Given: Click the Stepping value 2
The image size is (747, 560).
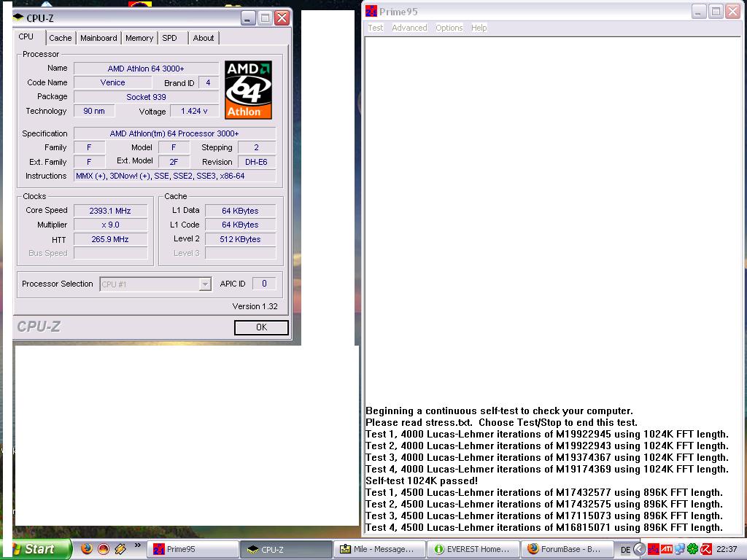Looking at the screenshot, I should pyautogui.click(x=257, y=147).
